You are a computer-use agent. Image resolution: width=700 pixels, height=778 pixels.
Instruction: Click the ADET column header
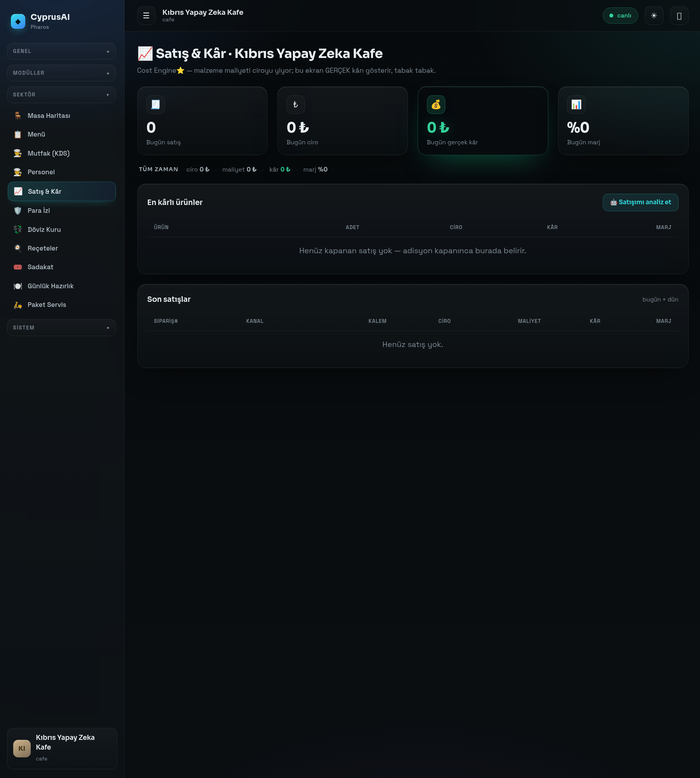[x=352, y=227]
